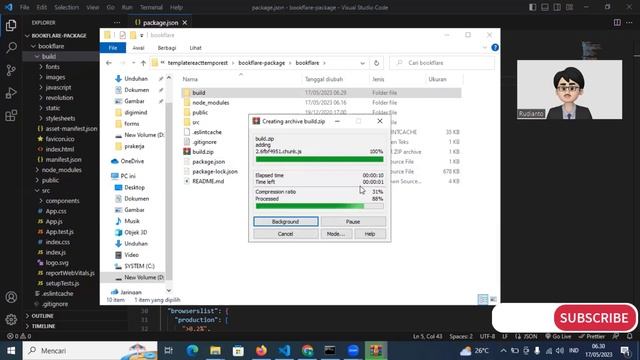Switch to large icons view in File Explorer
640x360 pixels.
point(493,299)
